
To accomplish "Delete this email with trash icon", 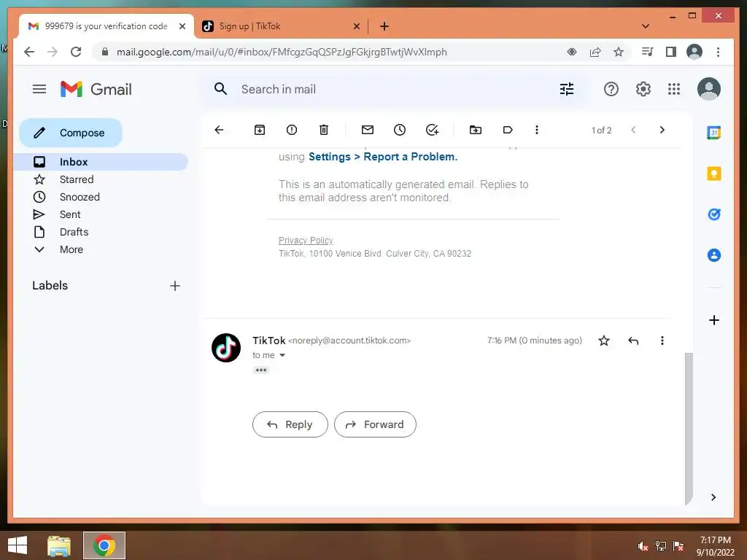I will [324, 130].
